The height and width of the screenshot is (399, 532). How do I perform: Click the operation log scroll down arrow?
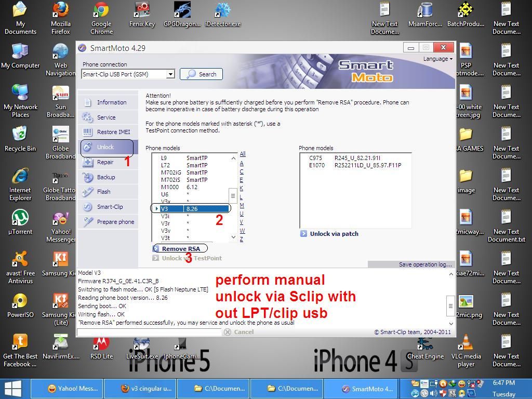pyautogui.click(x=451, y=324)
